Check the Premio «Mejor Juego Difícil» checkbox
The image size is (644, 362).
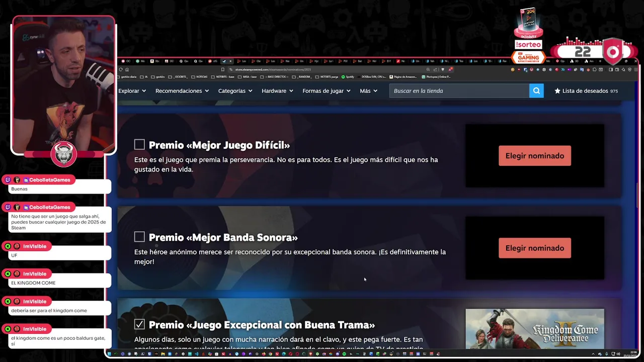pos(139,145)
